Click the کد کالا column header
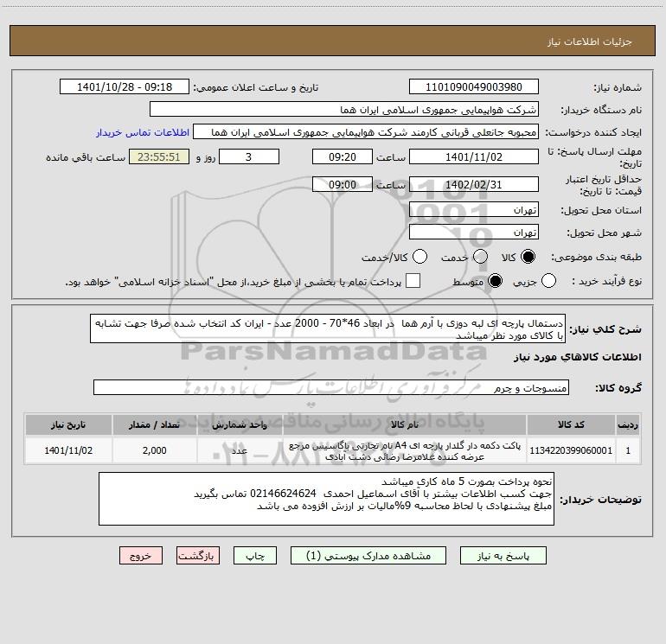 pyautogui.click(x=571, y=424)
